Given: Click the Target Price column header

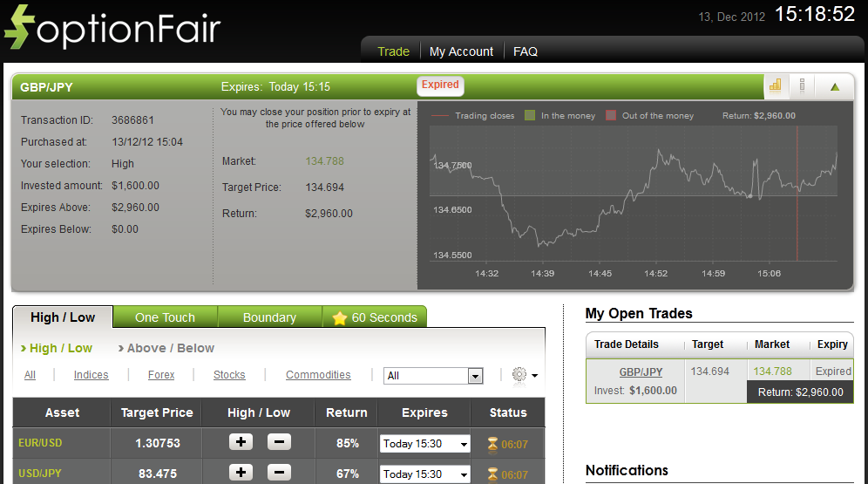Looking at the screenshot, I should tap(157, 412).
